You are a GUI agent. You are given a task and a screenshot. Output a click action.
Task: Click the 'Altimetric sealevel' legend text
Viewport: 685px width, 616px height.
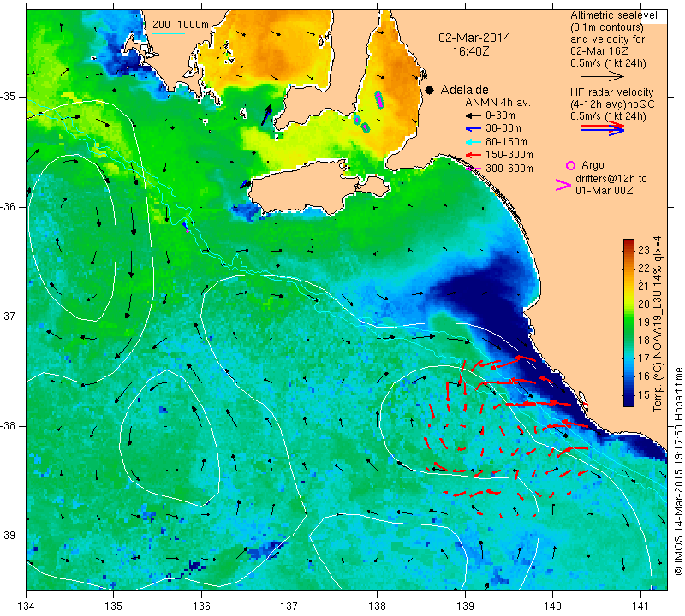(x=613, y=15)
